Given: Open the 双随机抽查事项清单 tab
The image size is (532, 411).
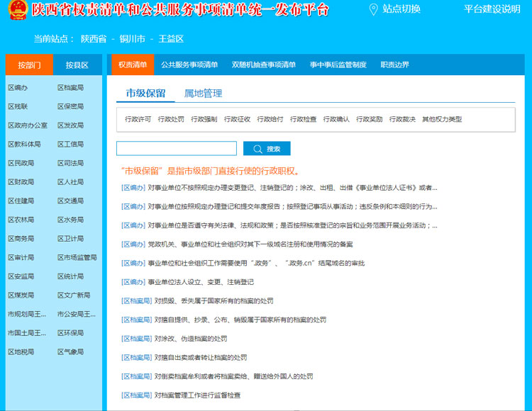Looking at the screenshot, I should [x=264, y=65].
